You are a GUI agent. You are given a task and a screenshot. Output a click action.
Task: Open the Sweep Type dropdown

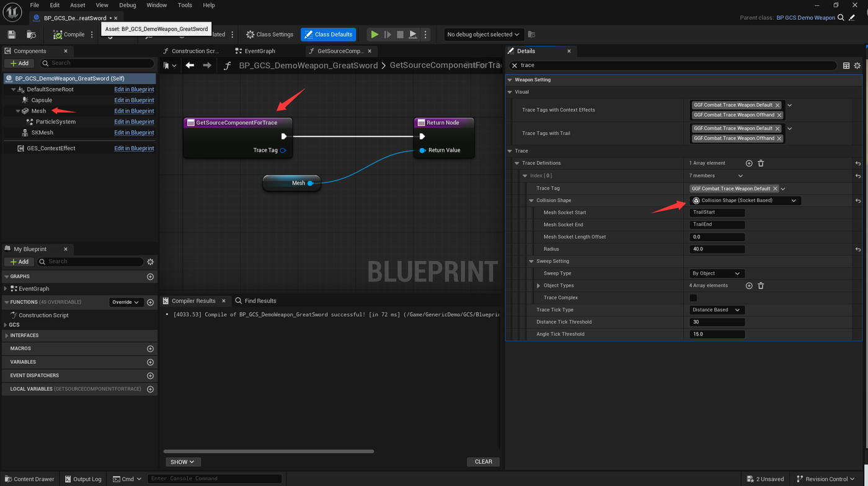[x=717, y=273]
